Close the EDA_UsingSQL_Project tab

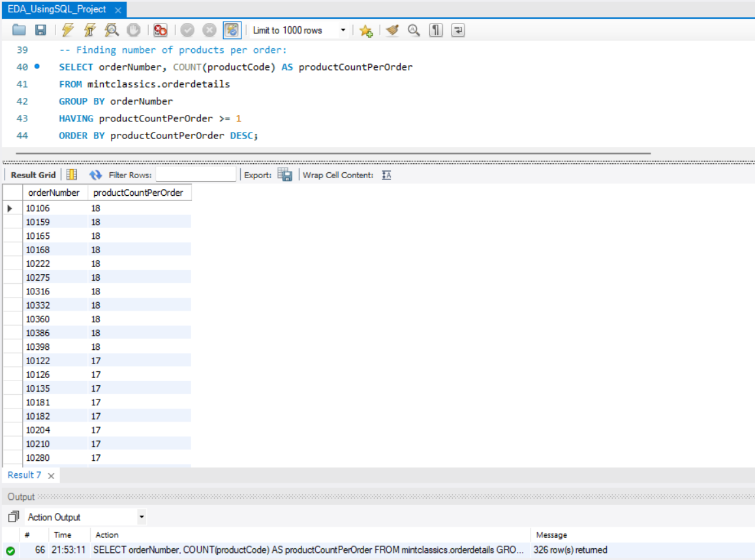118,10
